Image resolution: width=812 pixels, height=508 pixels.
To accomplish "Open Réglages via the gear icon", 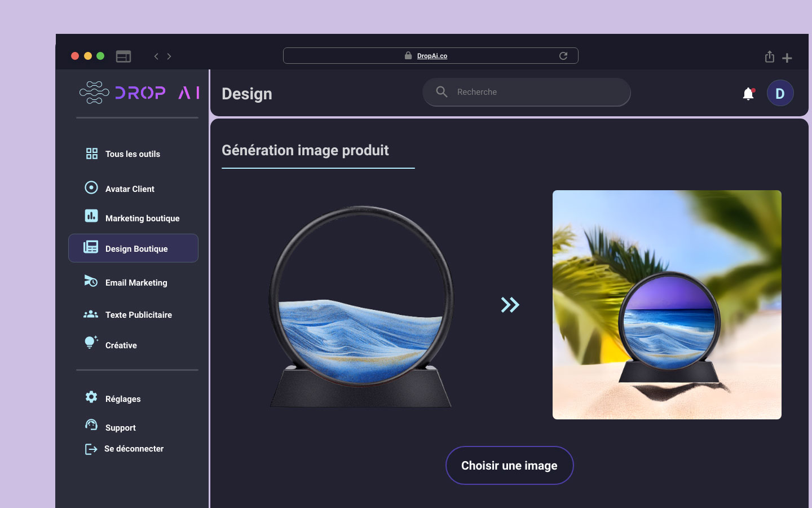I will [x=91, y=397].
